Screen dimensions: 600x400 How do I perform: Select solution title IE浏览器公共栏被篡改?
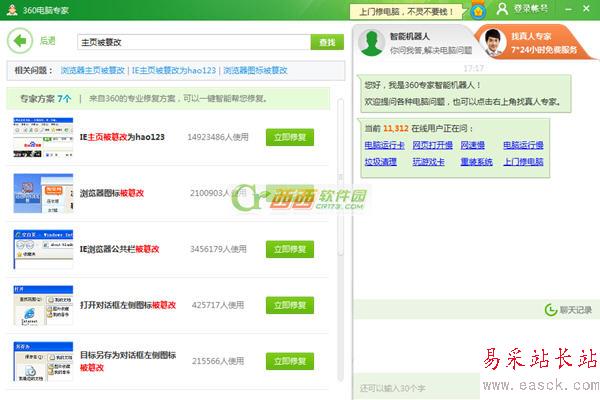coord(119,249)
